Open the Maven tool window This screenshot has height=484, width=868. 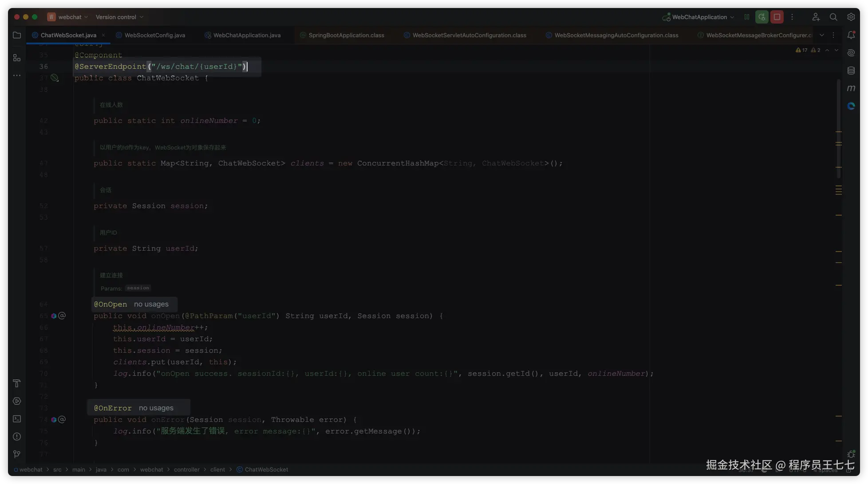(851, 88)
